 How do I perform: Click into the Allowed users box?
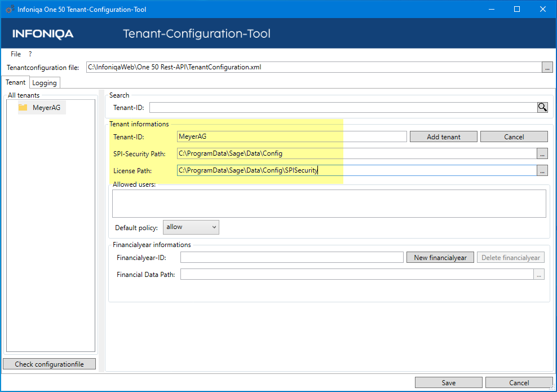click(x=329, y=203)
